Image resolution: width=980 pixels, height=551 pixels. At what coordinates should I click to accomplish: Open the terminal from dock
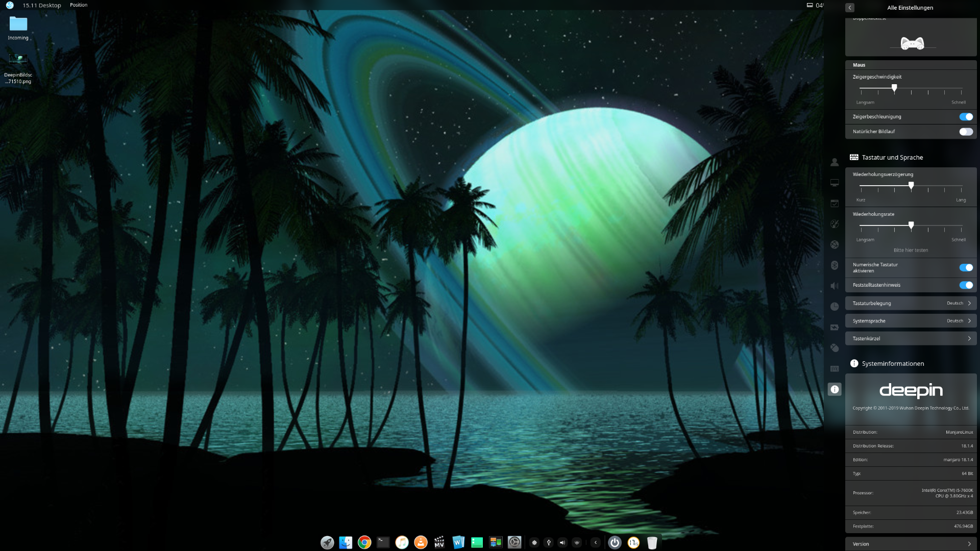383,542
